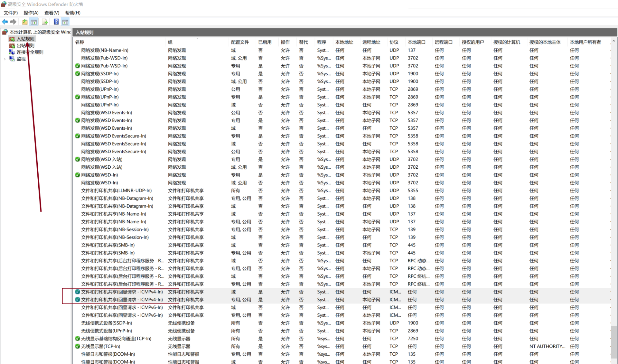Click the Forward arrow toolbar icon

coord(13,22)
